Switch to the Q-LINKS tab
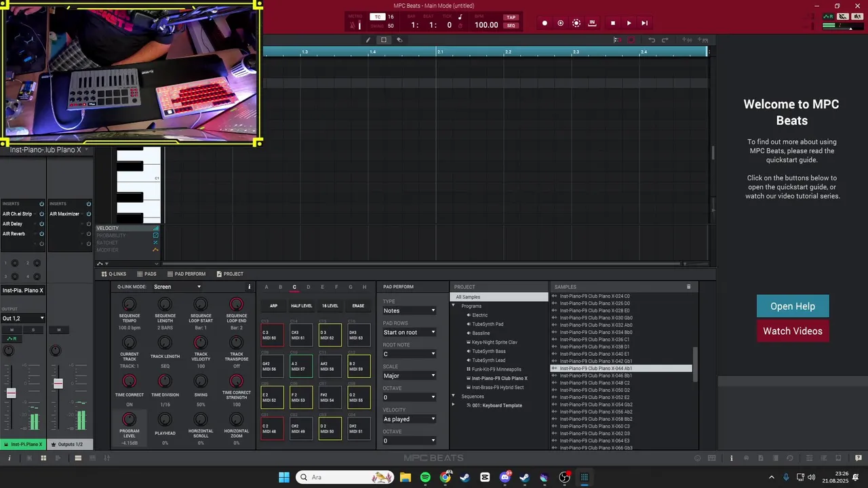Viewport: 868px width, 488px height. (x=114, y=274)
